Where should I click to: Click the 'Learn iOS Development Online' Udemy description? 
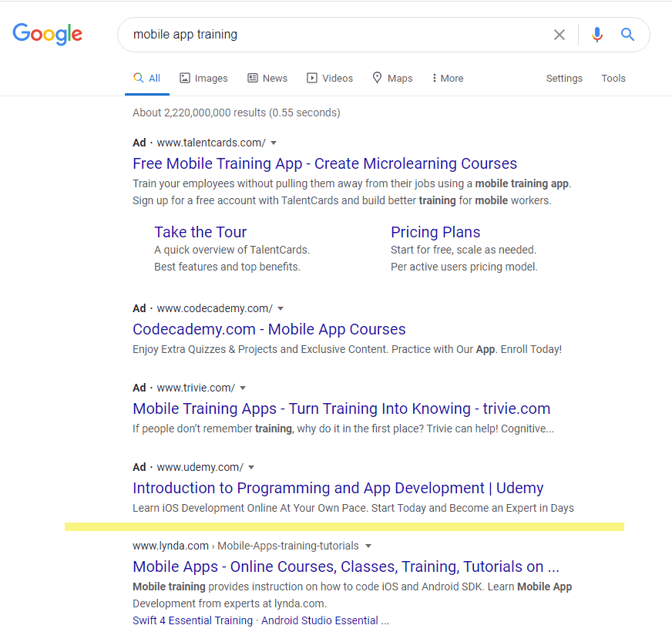[353, 509]
